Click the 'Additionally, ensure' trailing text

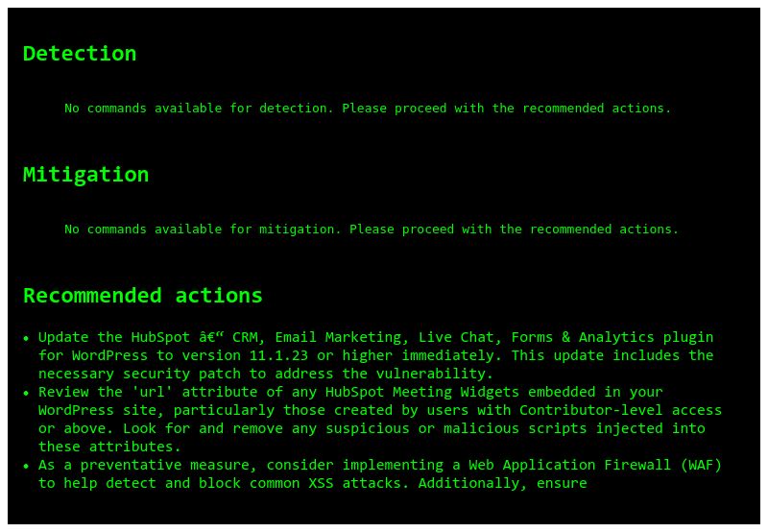click(x=502, y=483)
